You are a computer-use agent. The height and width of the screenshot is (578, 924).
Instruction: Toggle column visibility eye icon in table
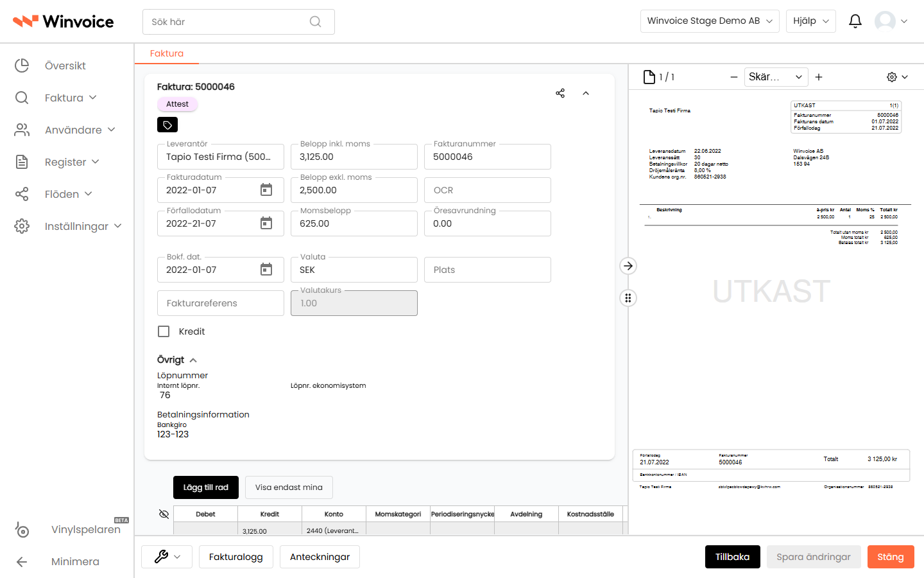pyautogui.click(x=164, y=514)
